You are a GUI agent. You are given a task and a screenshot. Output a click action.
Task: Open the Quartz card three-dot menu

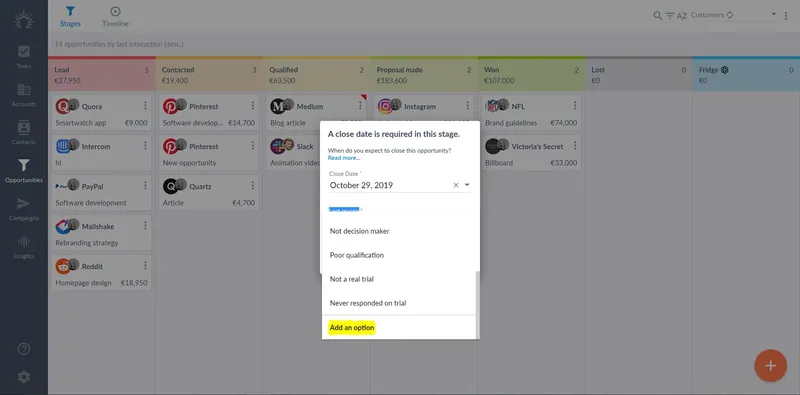tap(253, 186)
